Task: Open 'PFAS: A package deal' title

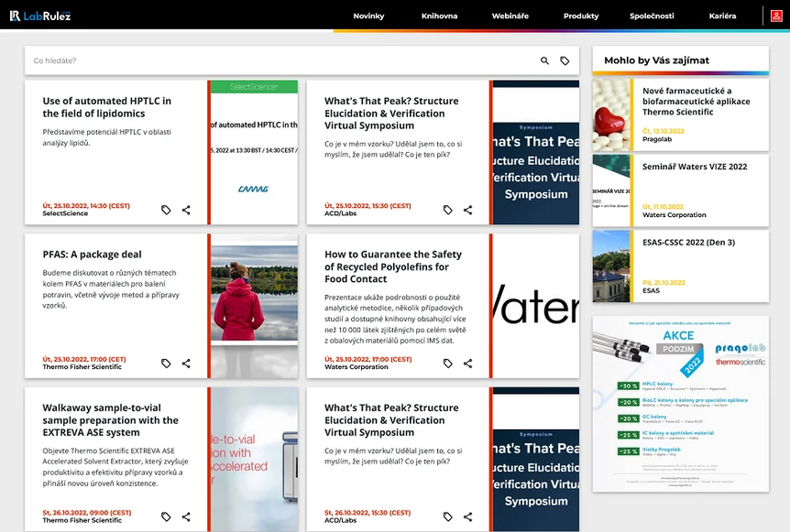Action: click(x=93, y=255)
